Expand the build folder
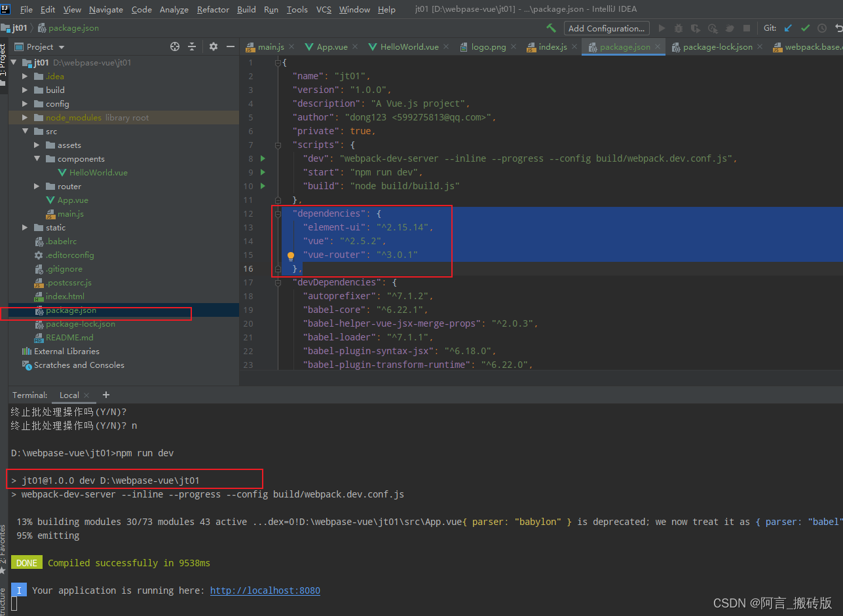The image size is (843, 616). point(25,90)
